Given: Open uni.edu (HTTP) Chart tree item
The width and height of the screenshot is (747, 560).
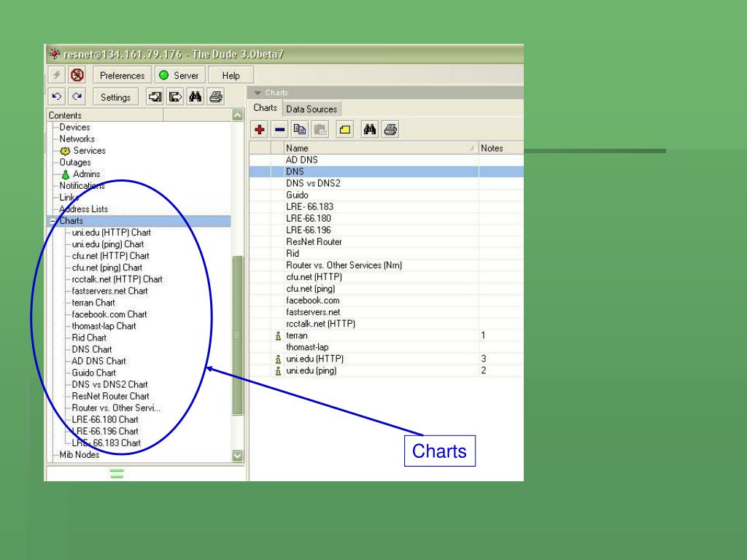Looking at the screenshot, I should tap(112, 233).
